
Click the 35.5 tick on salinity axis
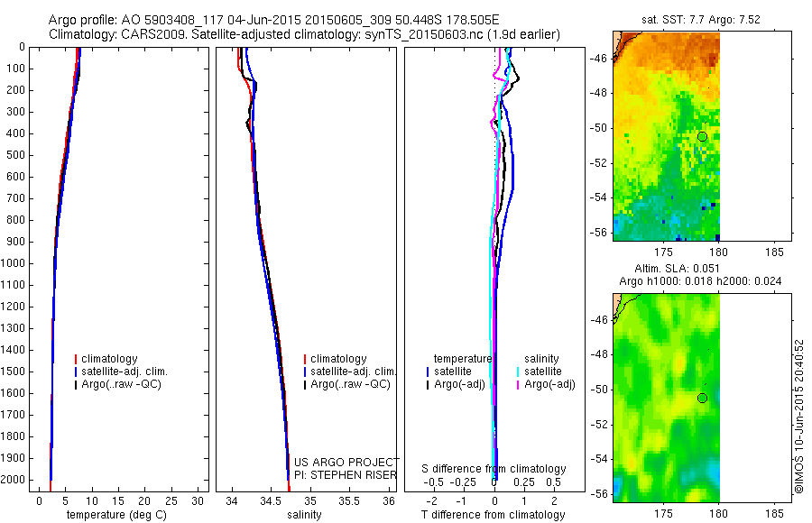pyautogui.click(x=349, y=501)
